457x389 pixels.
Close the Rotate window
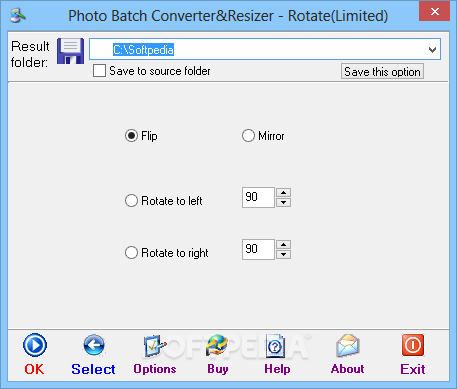(435, 12)
